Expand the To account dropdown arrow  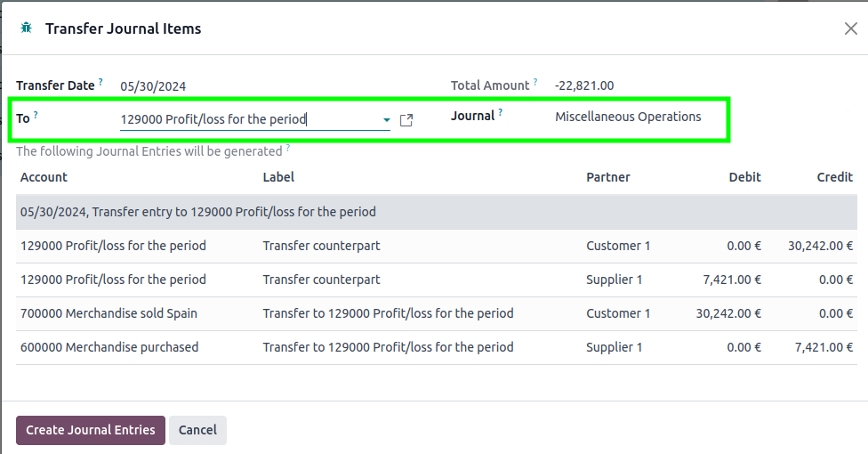pyautogui.click(x=386, y=120)
